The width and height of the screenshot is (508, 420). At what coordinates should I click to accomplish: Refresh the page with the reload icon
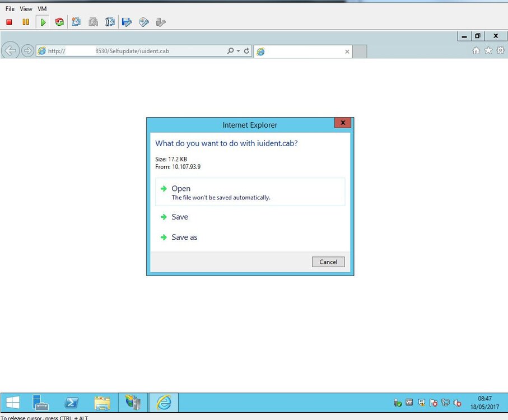[246, 51]
